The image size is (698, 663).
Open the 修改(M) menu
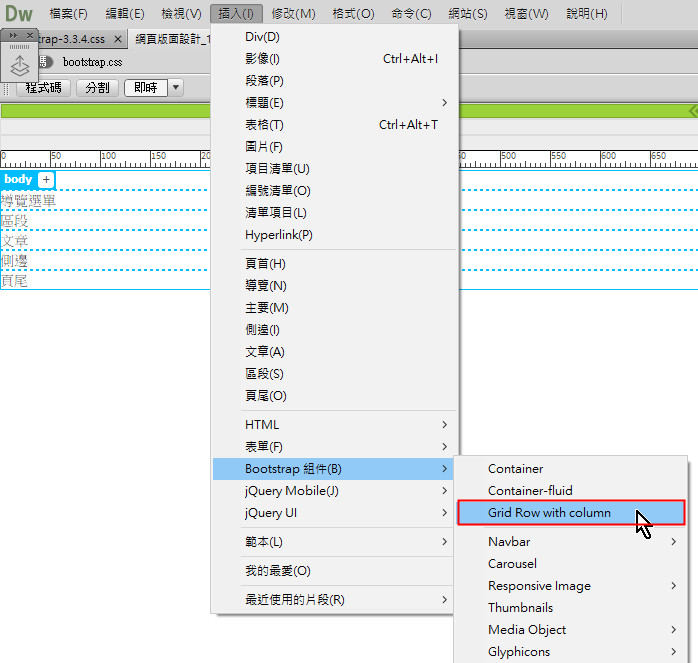293,14
